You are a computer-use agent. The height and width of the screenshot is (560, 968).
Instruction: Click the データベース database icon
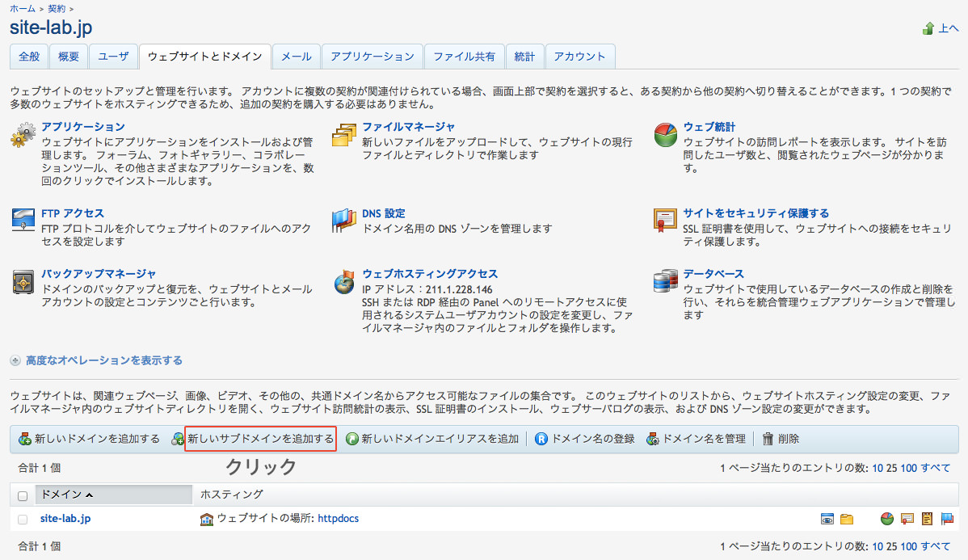click(665, 282)
